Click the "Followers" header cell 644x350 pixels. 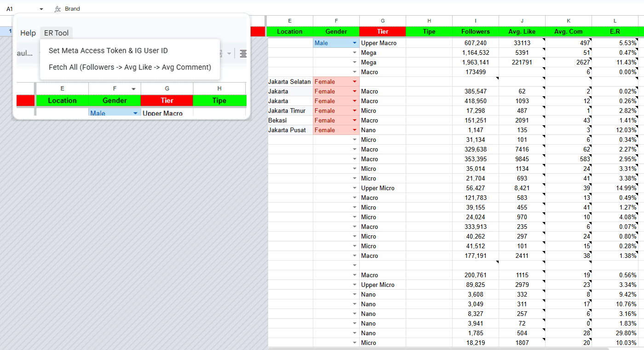(x=476, y=31)
